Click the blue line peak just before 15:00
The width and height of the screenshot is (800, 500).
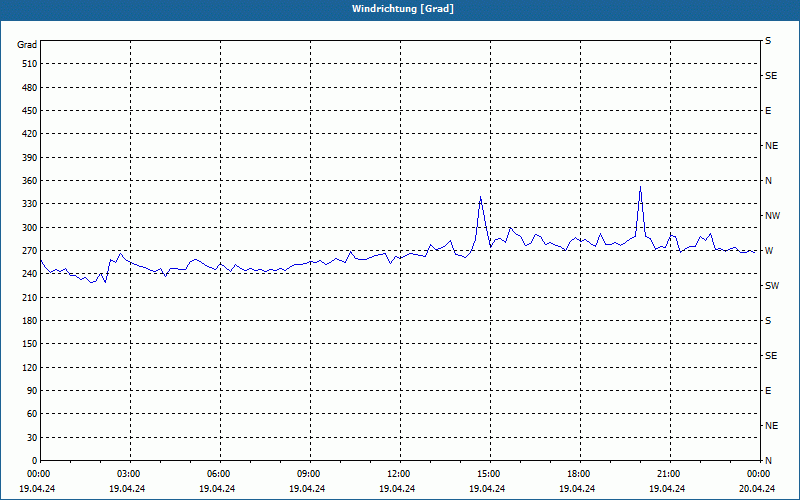pyautogui.click(x=481, y=197)
